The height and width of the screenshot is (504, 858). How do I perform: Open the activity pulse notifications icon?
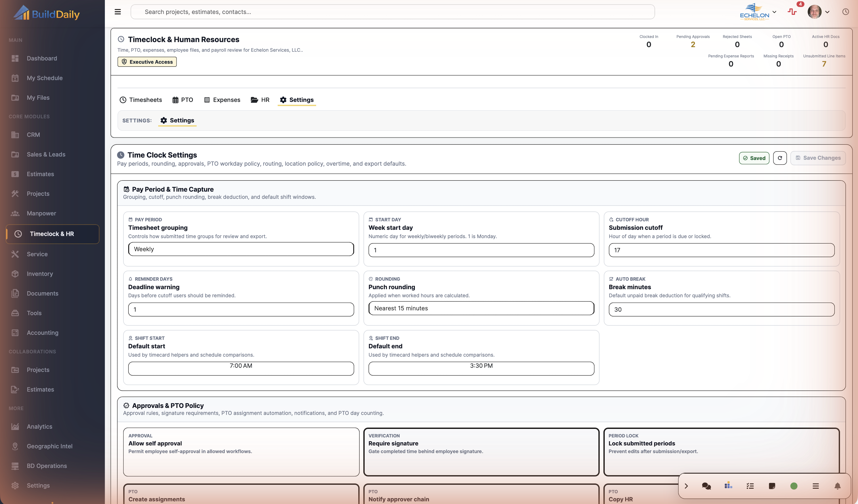[792, 12]
